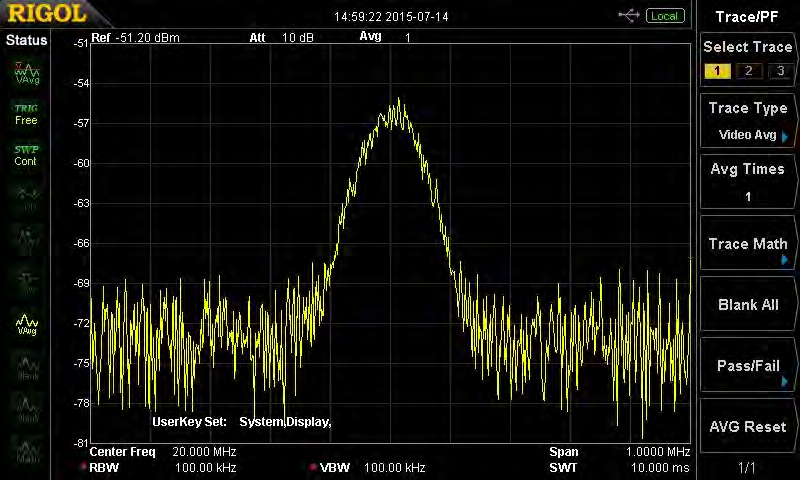Open the Pass/Fail submenu
This screenshot has height=480, width=800.
pos(747,365)
